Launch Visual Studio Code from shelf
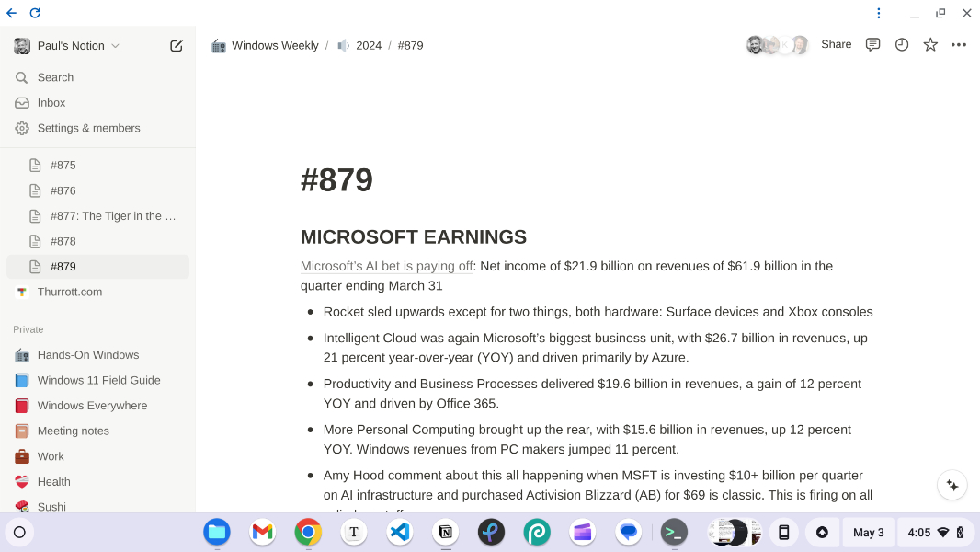The height and width of the screenshot is (552, 980). 399,533
